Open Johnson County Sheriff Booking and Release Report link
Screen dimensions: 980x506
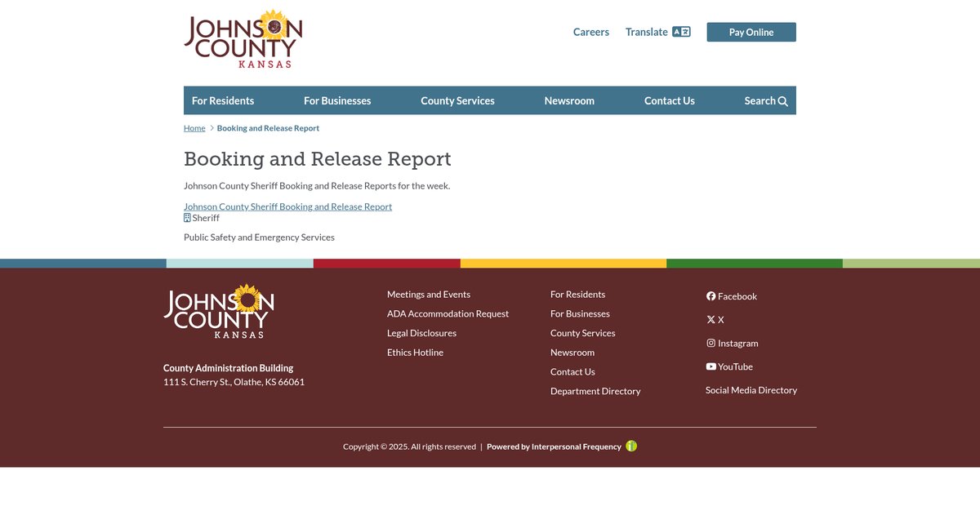pos(287,206)
